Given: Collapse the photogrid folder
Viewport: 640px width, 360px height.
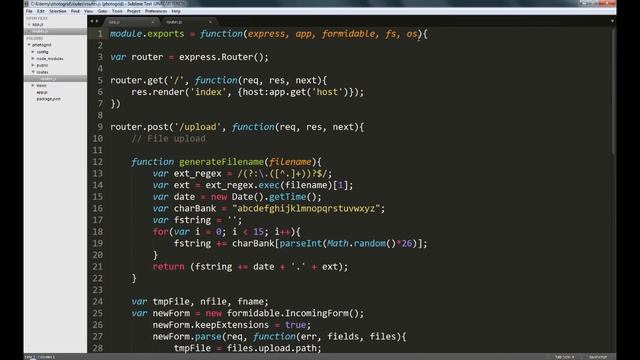Looking at the screenshot, I should coord(29,45).
